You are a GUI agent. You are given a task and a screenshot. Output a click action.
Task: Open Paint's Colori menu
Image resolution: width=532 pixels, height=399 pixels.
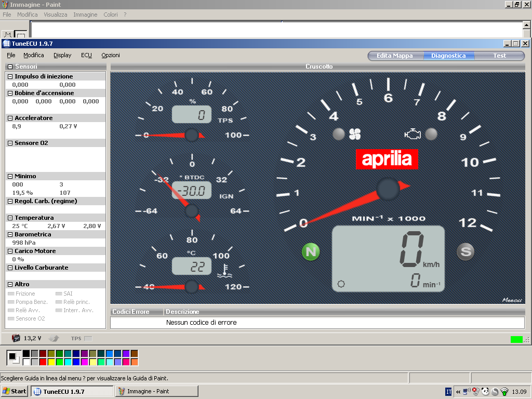tap(111, 15)
